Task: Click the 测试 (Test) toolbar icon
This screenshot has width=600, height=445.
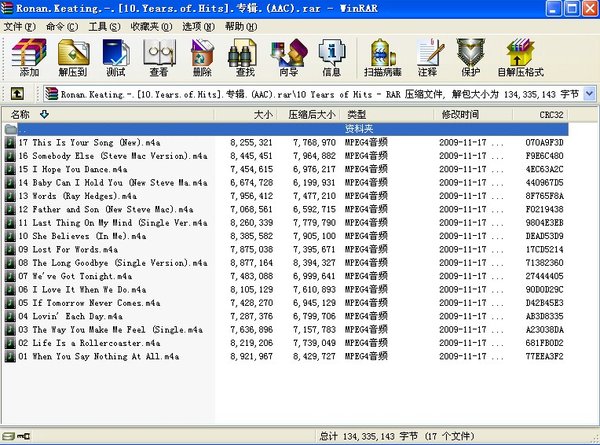Action: click(116, 57)
